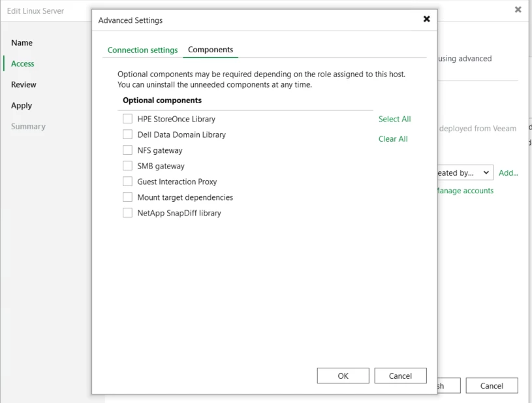532x403 pixels.
Task: Toggle Mount target dependencies checkbox
Action: (127, 197)
